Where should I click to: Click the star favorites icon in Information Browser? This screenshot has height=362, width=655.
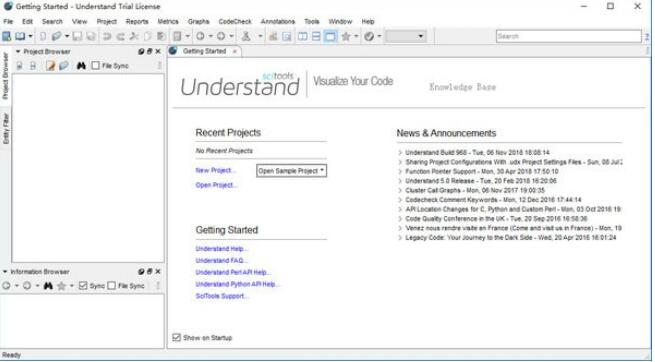click(x=61, y=286)
